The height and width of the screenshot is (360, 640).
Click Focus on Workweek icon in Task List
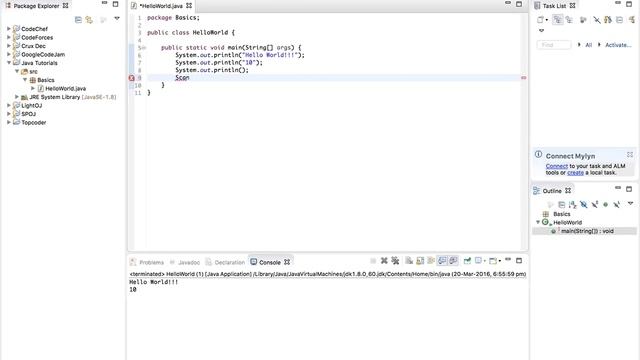(583, 20)
